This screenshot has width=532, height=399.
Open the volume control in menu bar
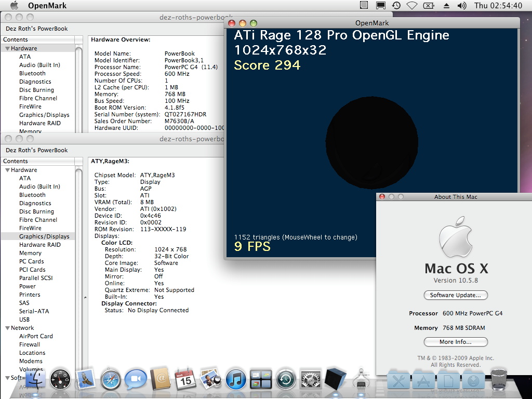(x=461, y=6)
